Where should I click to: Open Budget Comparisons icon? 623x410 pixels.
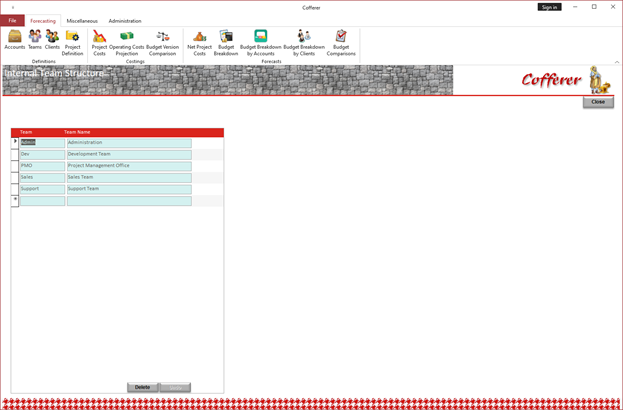pyautogui.click(x=341, y=43)
